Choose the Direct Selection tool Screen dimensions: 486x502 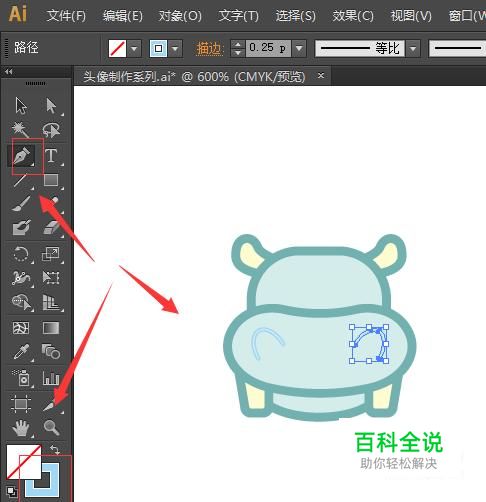pos(51,106)
